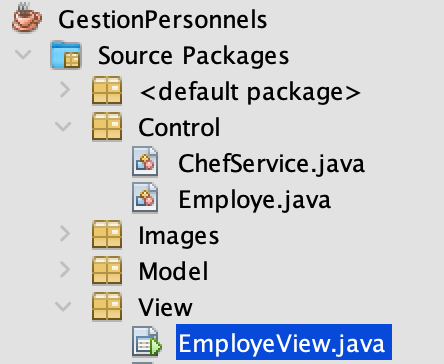Click the Source Packages folder icon
This screenshot has height=364, width=444.
point(66,55)
